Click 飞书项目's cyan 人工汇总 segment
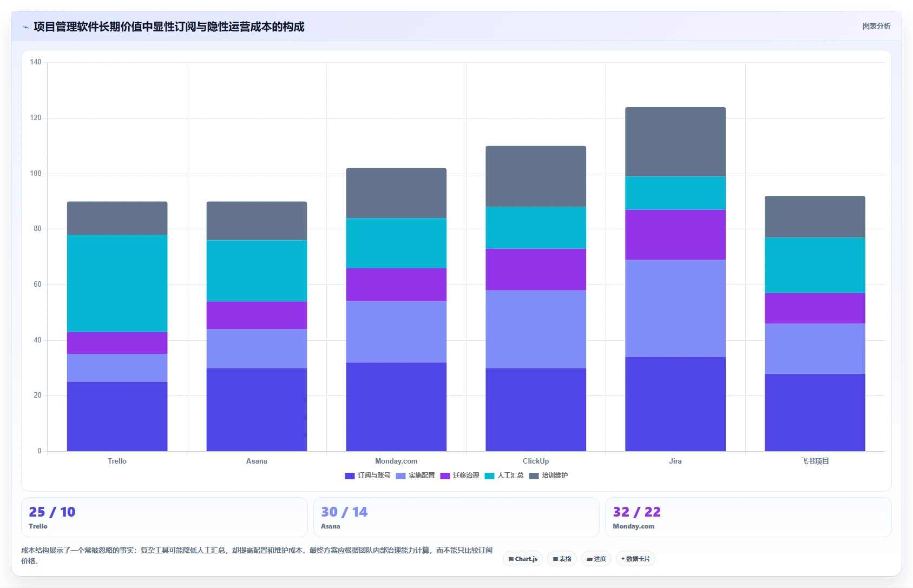The width and height of the screenshot is (913, 588). pos(815,266)
